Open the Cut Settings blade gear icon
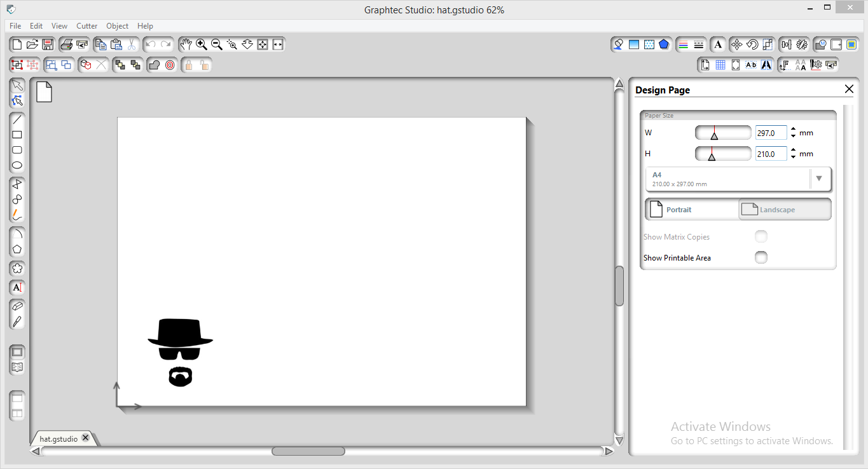Screen dimensions: 868x469 816,65
